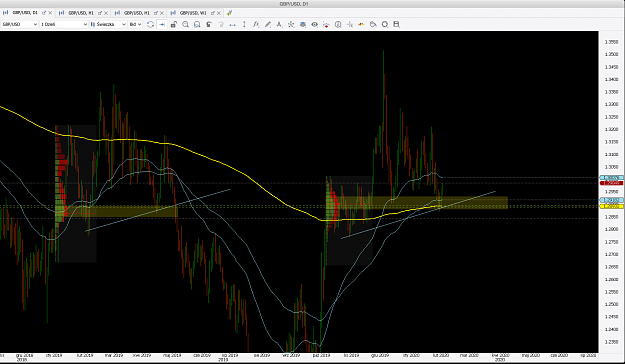Click the 'maj 2019' label on time axis

[x=172, y=355]
